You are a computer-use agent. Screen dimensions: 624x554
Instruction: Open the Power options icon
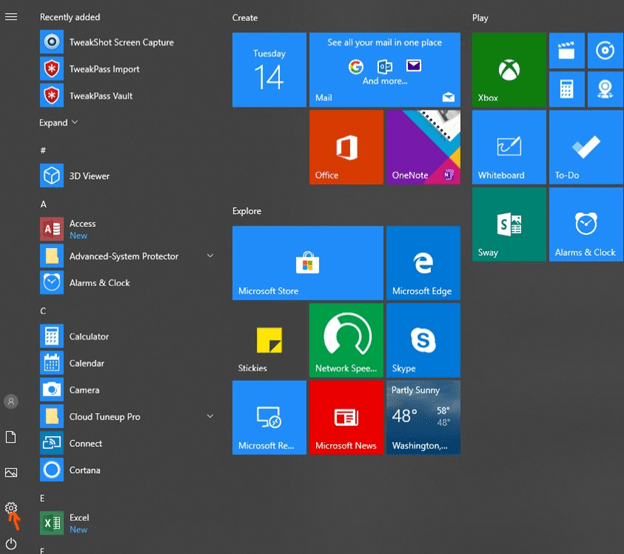coord(11,543)
